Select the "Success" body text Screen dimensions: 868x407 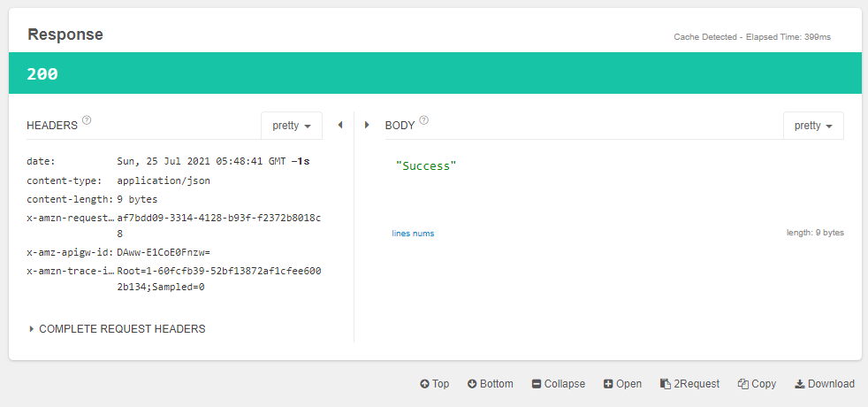(x=427, y=166)
